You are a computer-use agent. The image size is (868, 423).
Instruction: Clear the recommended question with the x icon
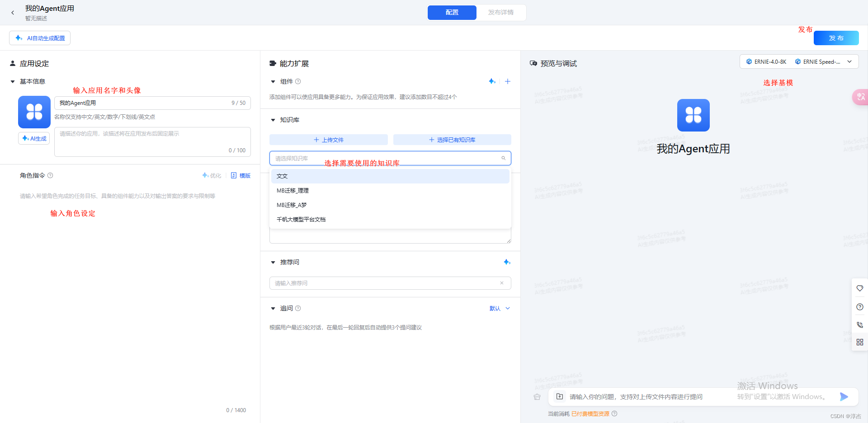(502, 283)
